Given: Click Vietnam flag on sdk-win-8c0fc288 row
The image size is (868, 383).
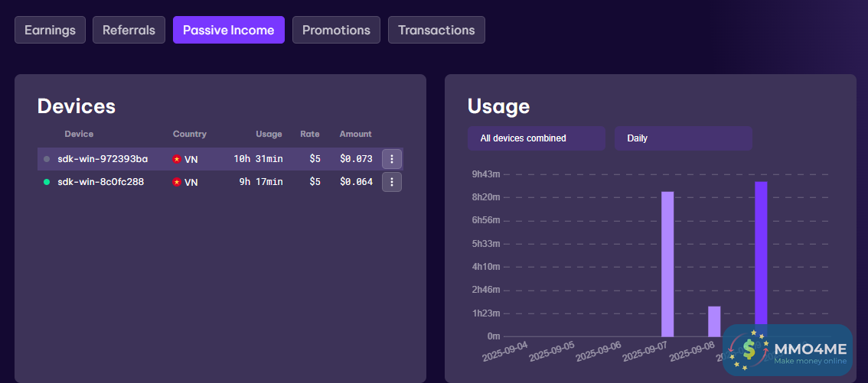Looking at the screenshot, I should coord(177,182).
